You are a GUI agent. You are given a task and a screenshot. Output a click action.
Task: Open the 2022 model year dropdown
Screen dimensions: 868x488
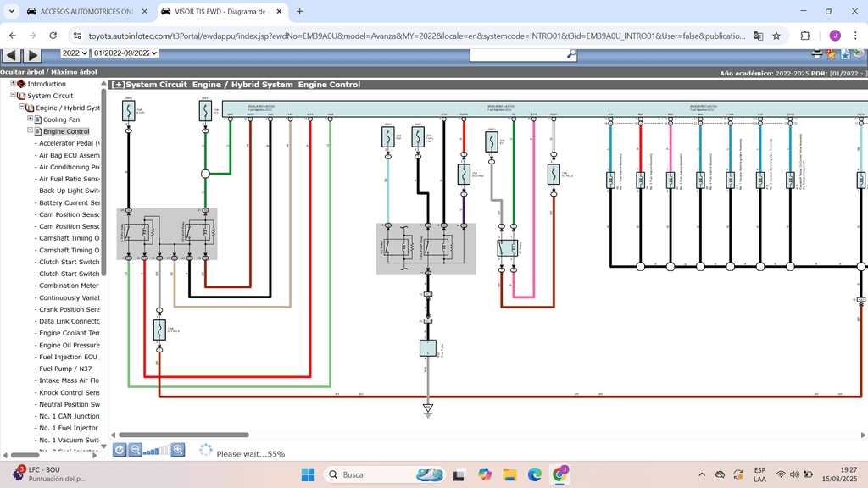pyautogui.click(x=75, y=53)
